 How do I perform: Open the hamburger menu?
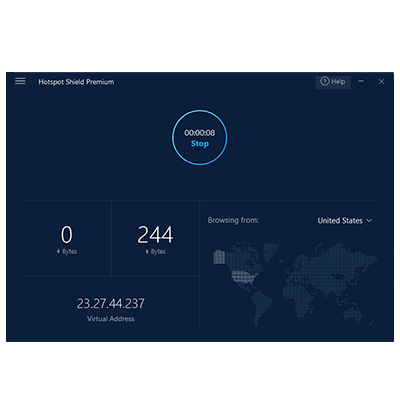(x=20, y=81)
